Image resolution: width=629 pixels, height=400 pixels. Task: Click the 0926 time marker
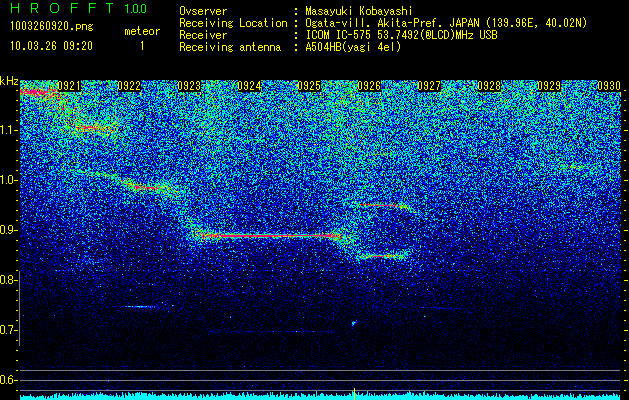tap(369, 86)
